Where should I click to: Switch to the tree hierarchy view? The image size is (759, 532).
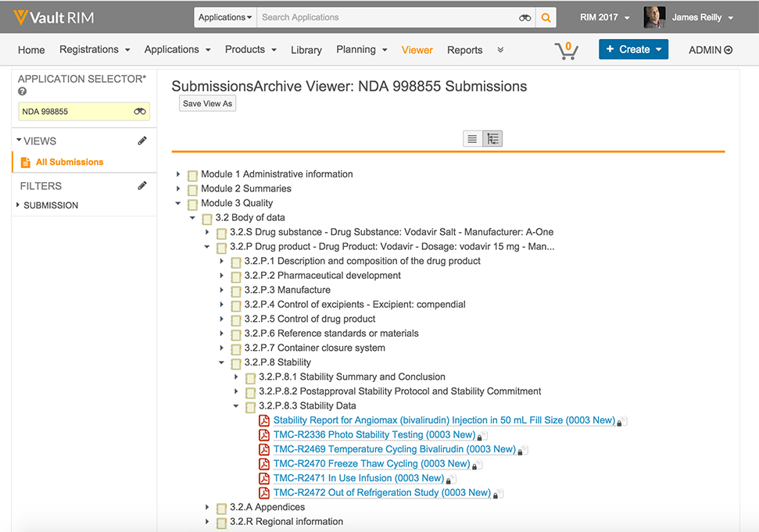[492, 139]
